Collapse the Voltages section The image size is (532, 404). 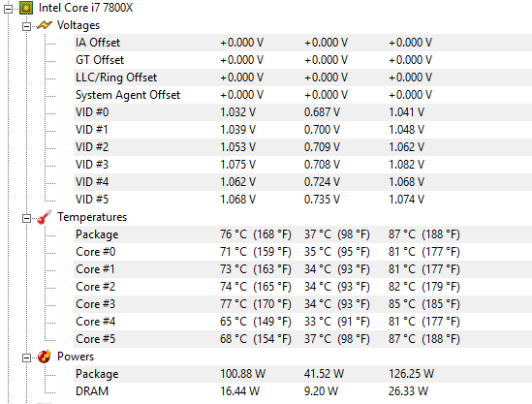(x=26, y=26)
